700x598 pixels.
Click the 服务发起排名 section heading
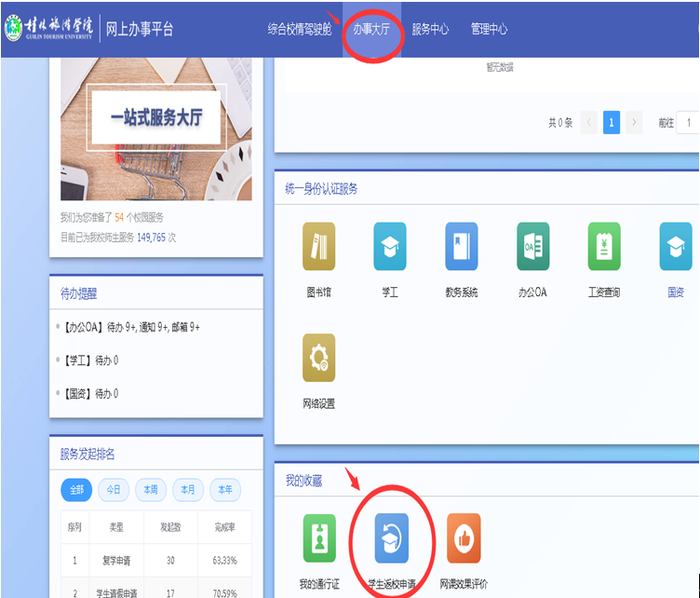(87, 455)
